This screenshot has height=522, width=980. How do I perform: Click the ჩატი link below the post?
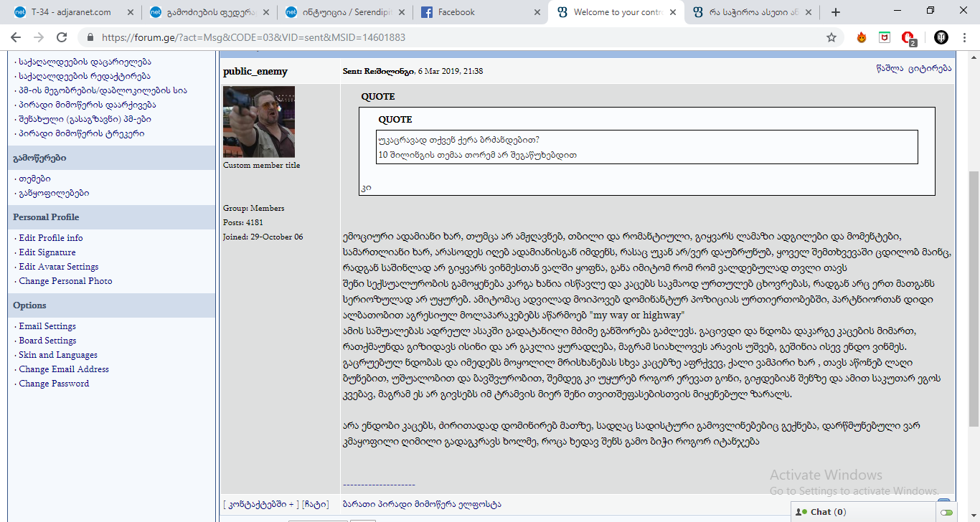click(315, 504)
